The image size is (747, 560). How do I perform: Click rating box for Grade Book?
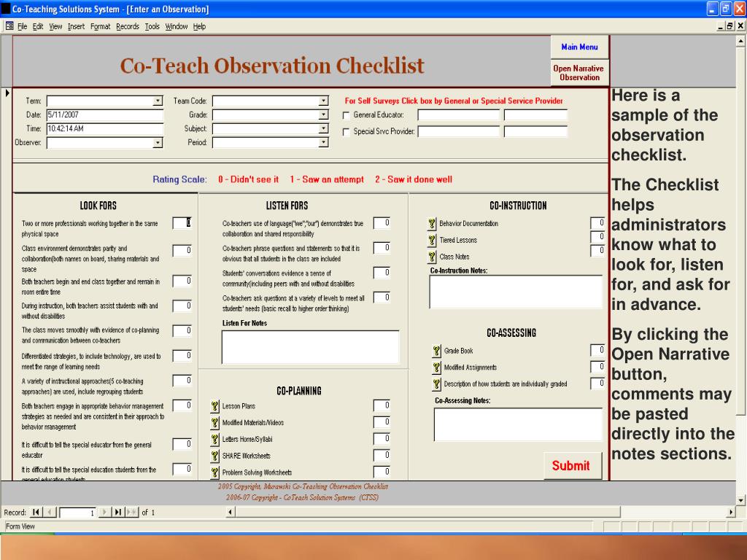point(597,350)
